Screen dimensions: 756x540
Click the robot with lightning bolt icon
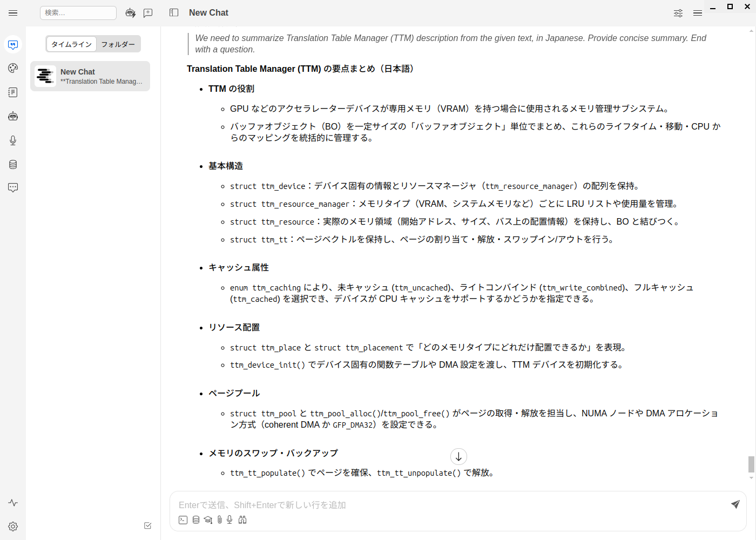pyautogui.click(x=130, y=13)
